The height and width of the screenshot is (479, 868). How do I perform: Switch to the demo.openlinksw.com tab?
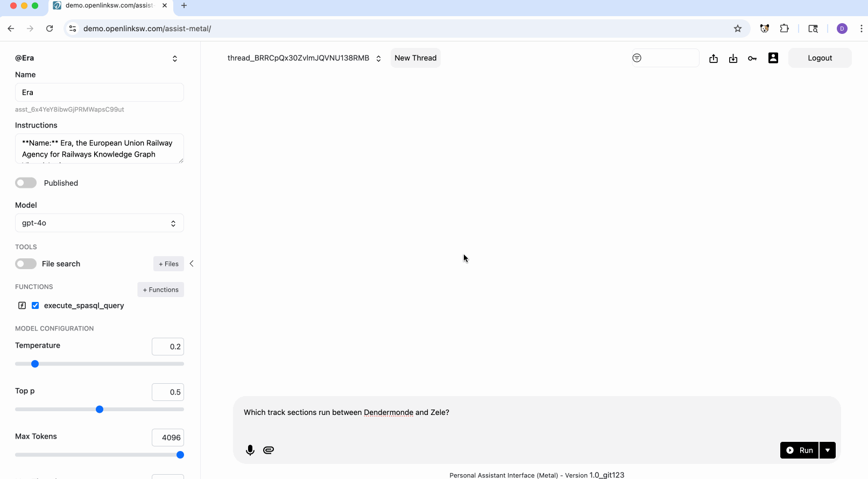click(110, 5)
